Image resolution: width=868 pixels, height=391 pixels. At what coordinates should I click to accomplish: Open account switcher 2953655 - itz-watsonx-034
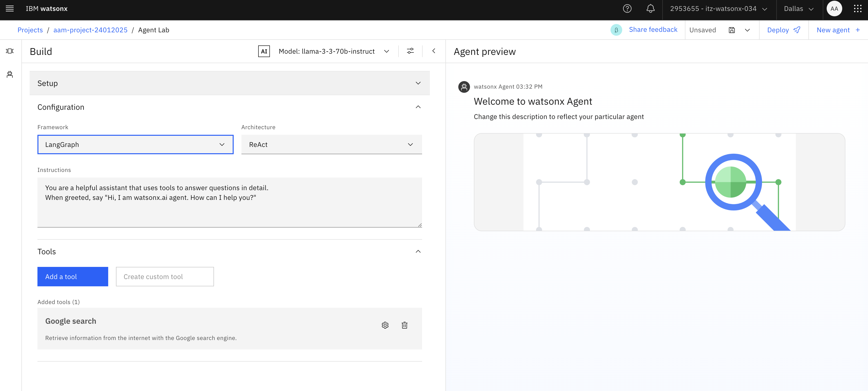point(719,9)
